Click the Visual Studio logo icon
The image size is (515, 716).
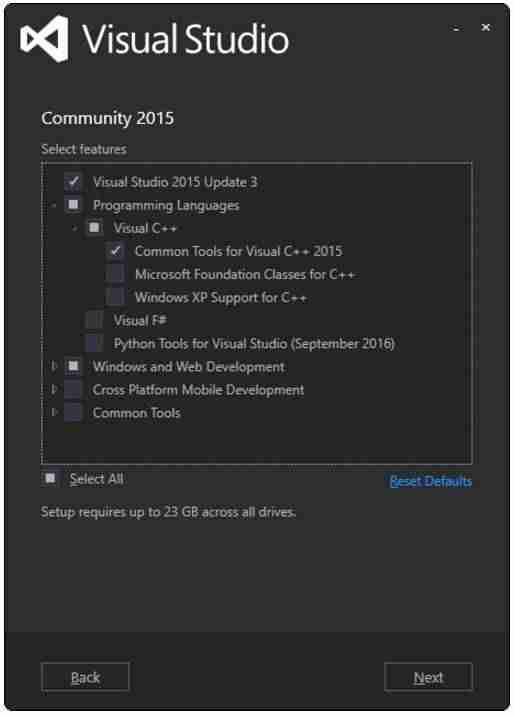(x=45, y=39)
